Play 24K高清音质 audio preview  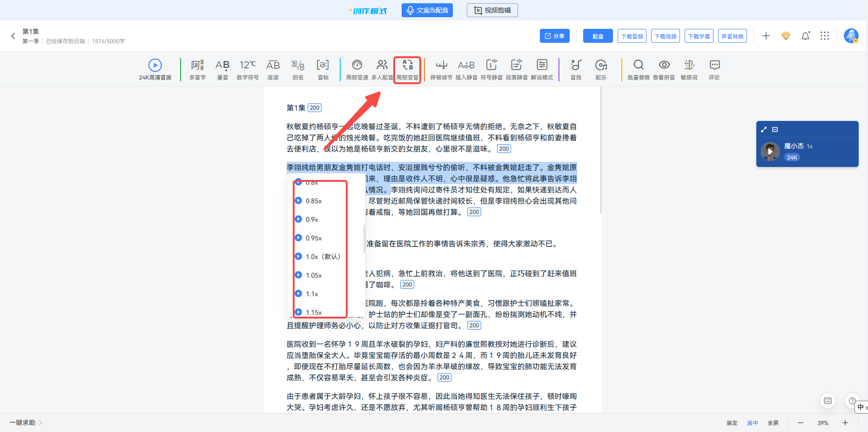coord(155,69)
